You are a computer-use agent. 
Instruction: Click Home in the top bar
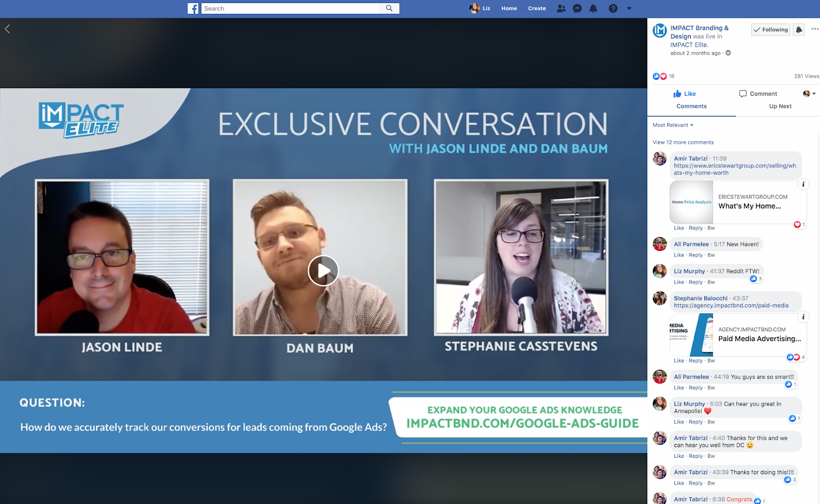click(509, 8)
